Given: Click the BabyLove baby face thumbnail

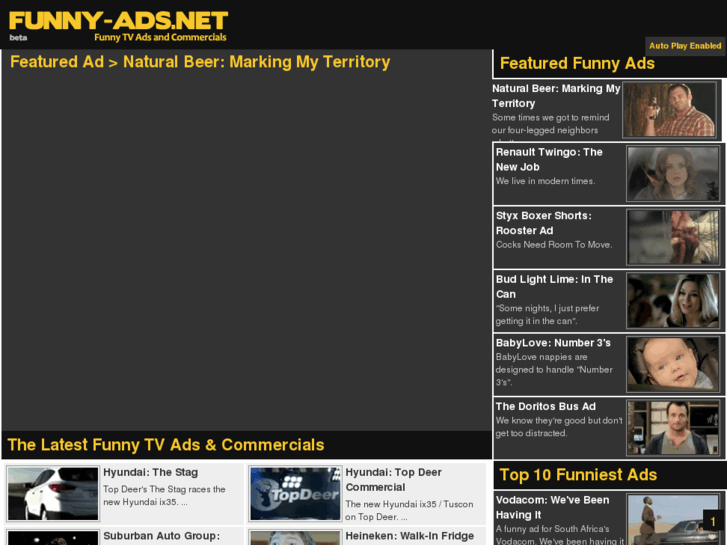Looking at the screenshot, I should pos(673,364).
